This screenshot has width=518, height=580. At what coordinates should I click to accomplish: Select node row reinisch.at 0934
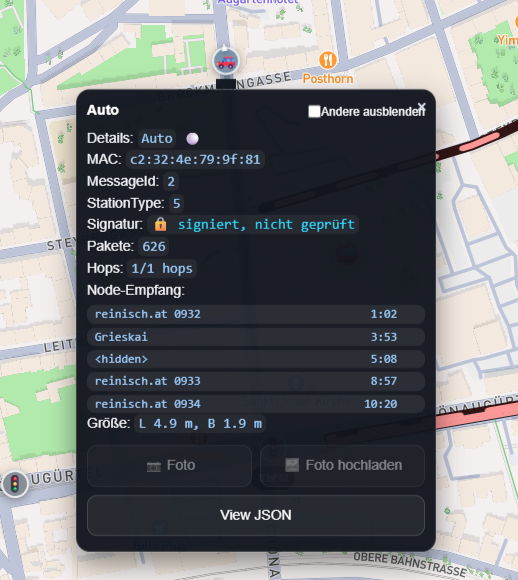pos(256,404)
